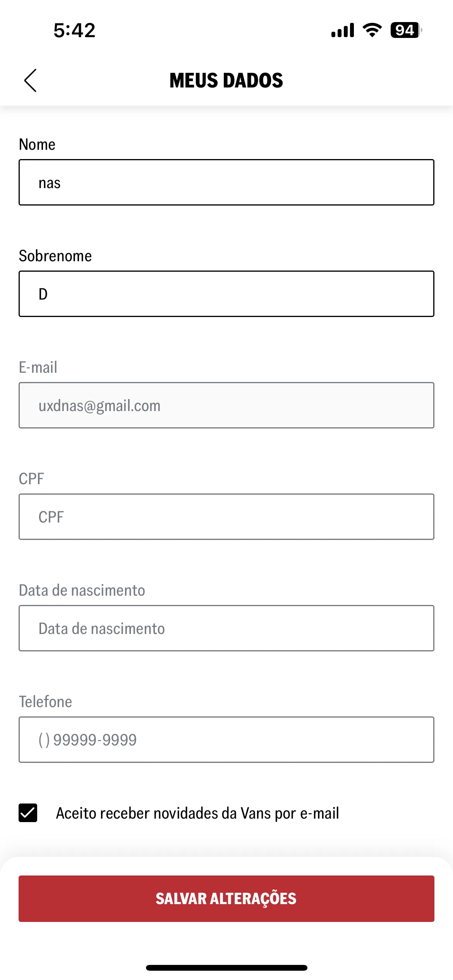Screen dimensions: 453x980
Task: Tap the Wi-Fi status icon
Action: click(372, 30)
